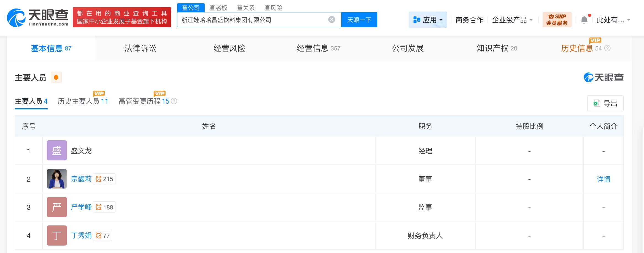Click the alert bell beside 主要人员 heading
Viewport: 644px width, 253px height.
click(56, 77)
